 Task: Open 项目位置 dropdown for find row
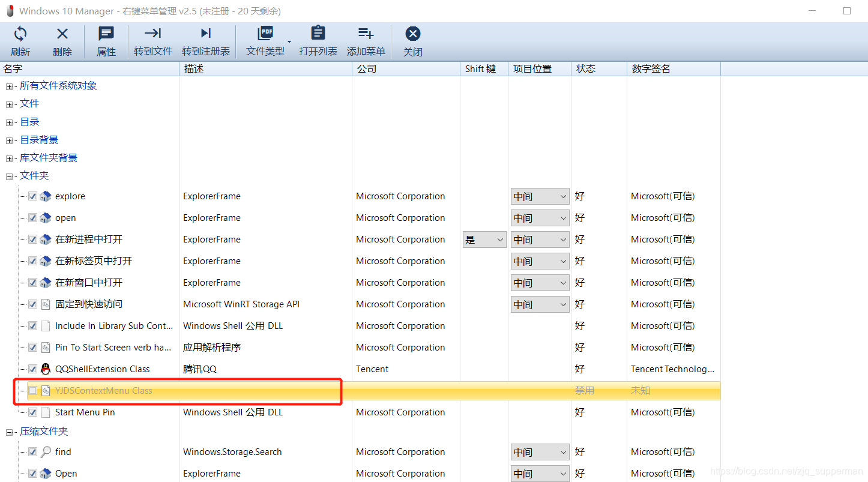(540, 452)
